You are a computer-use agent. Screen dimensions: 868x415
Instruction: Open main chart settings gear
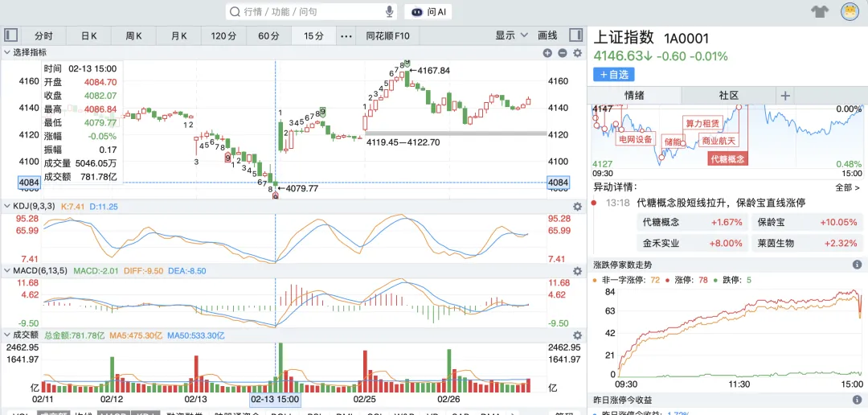pos(576,53)
